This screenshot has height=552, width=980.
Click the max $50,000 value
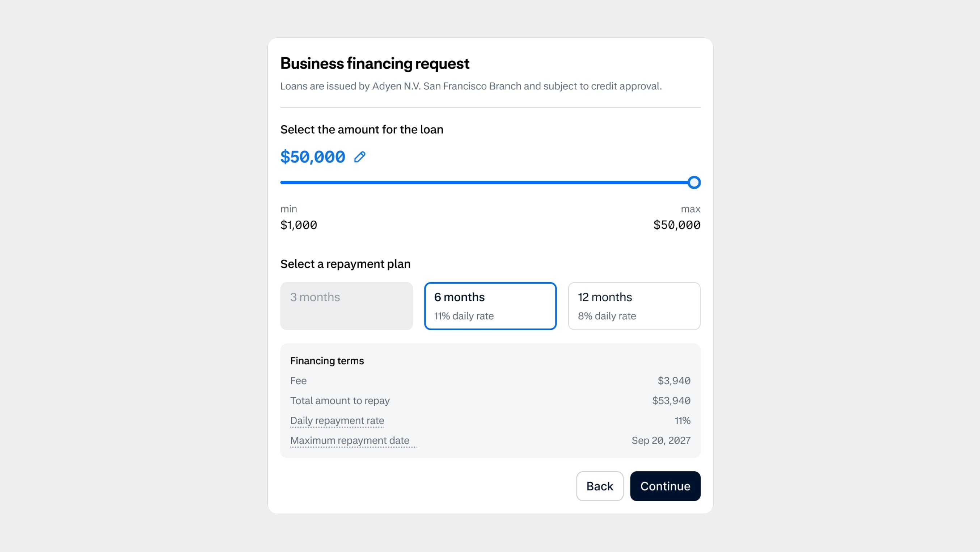pyautogui.click(x=677, y=225)
